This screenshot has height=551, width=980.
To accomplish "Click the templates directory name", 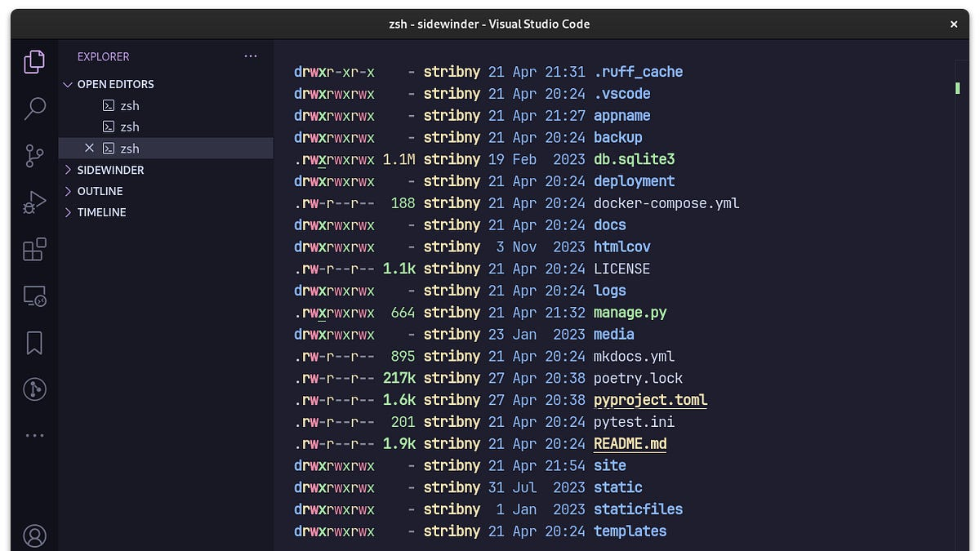I will pos(630,531).
